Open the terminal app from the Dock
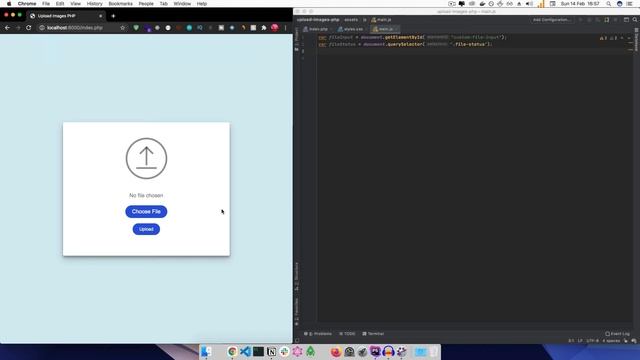This screenshot has height=360, width=640. (x=258, y=351)
